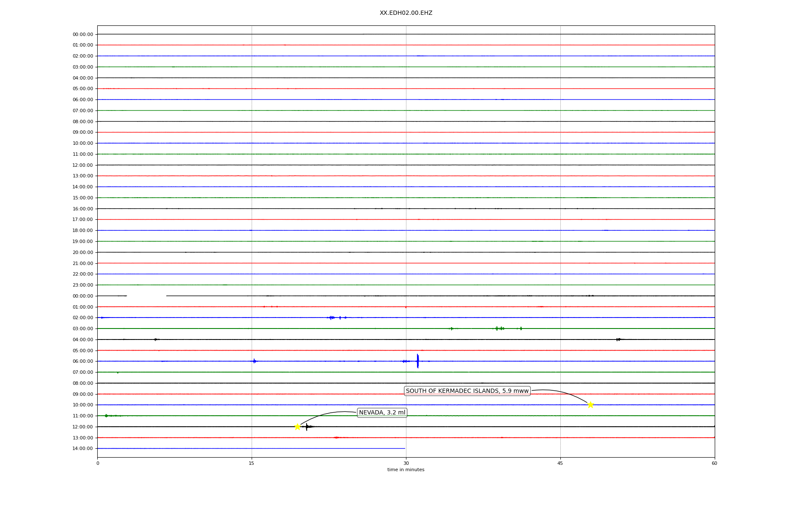Click the 'NEVADA, 3.2 ml' annotation box
The image size is (812, 508).
pos(382,412)
